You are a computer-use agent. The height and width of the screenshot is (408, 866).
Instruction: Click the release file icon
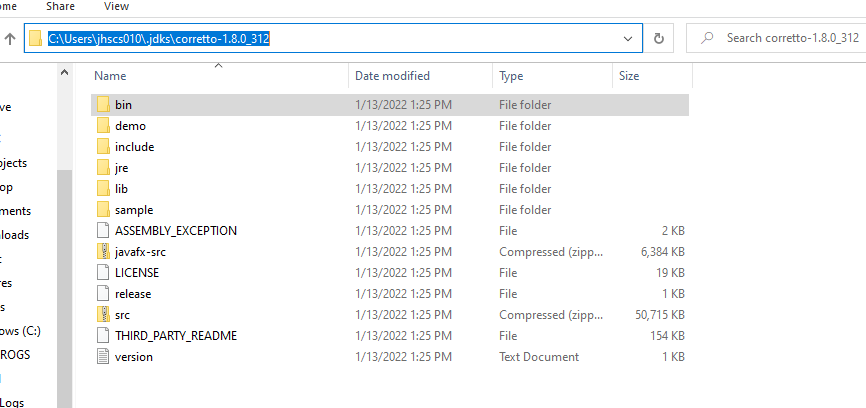click(x=103, y=293)
